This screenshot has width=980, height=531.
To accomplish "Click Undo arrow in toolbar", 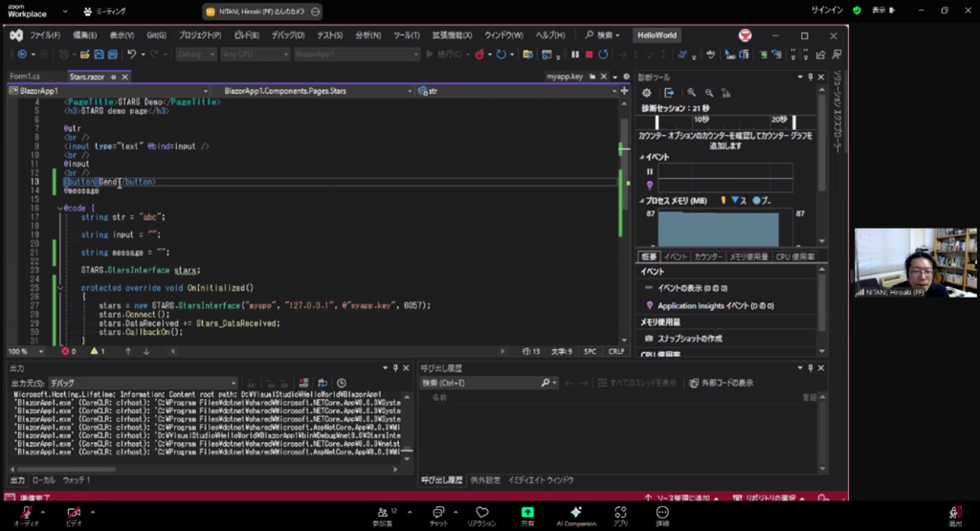I will 131,55.
